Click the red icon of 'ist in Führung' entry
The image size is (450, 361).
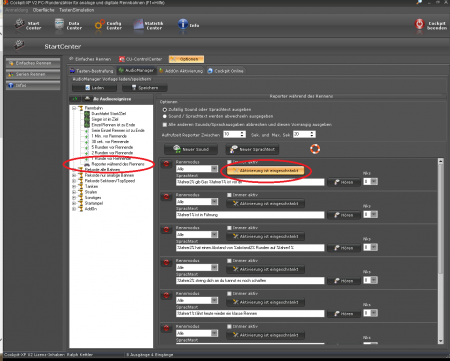(166, 197)
